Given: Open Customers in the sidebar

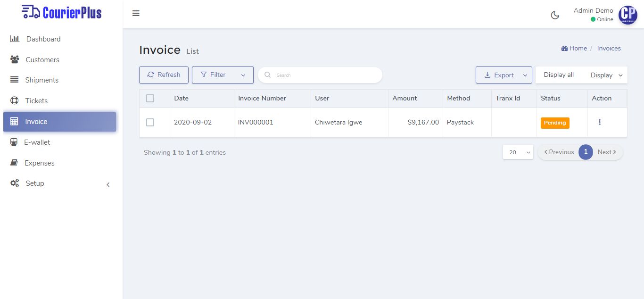Looking at the screenshot, I should [42, 60].
